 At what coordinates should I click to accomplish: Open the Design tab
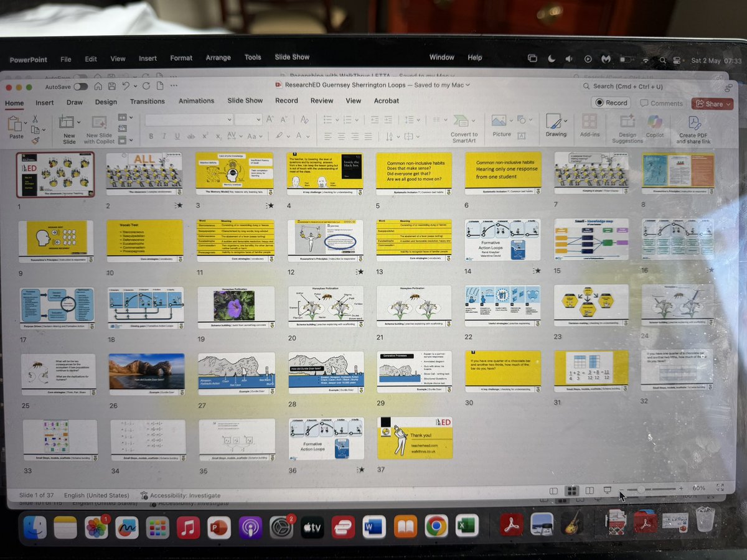tap(106, 102)
